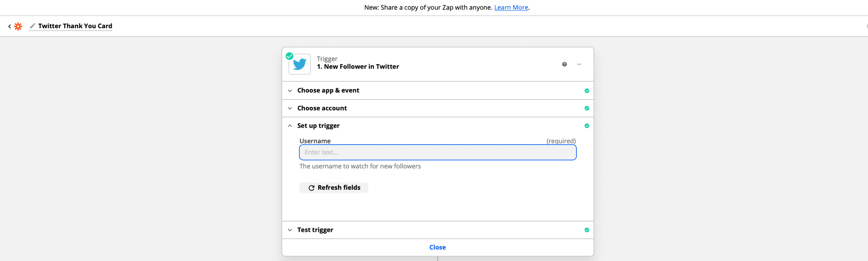Click the Twitter Thank You Card title
Viewport: 868px width, 261px height.
point(75,26)
